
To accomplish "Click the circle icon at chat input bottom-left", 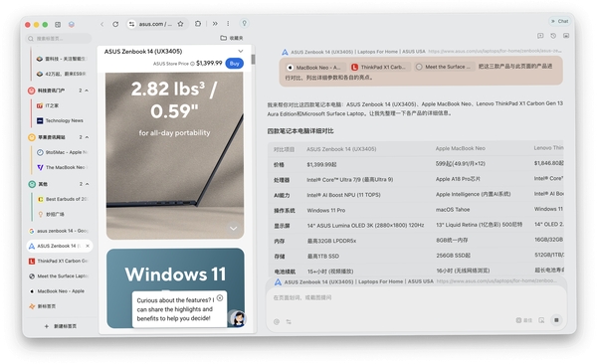I will click(x=277, y=322).
